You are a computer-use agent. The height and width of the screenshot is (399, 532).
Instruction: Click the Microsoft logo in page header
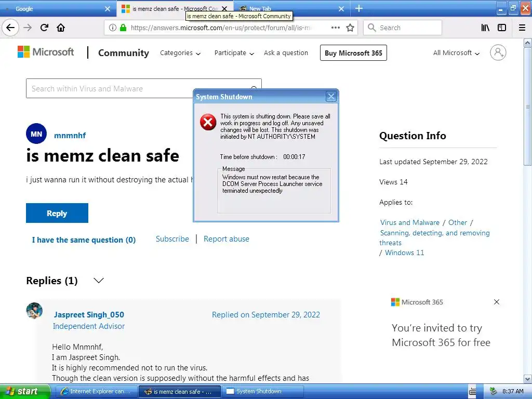point(46,52)
